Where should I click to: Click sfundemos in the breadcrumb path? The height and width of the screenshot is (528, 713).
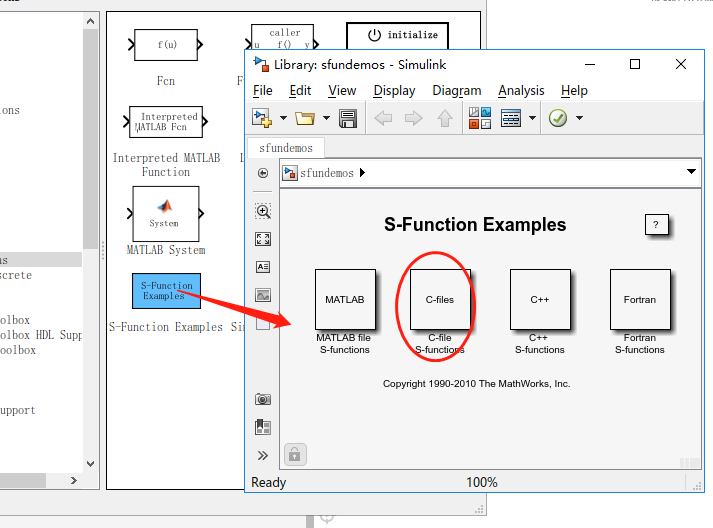[326, 173]
